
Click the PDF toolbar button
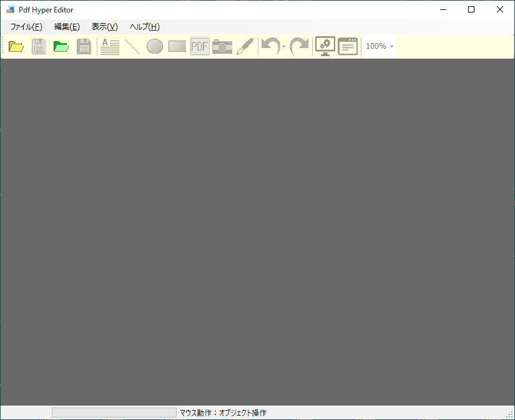(x=200, y=46)
